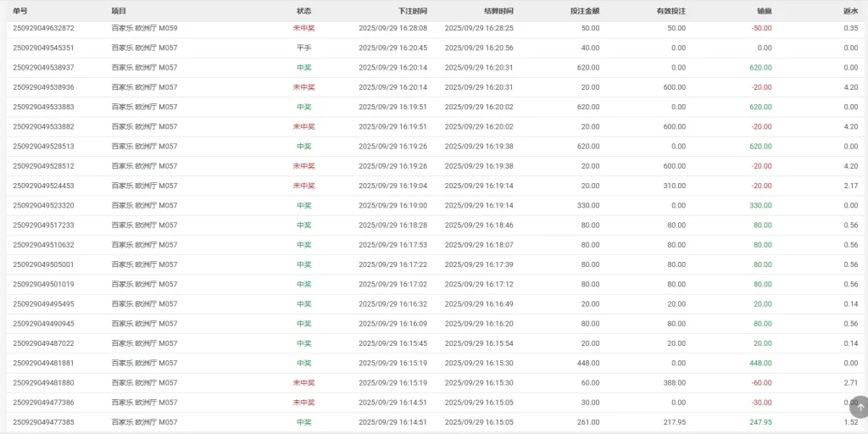Viewport: 868px width, 434px height.
Task: Click the 百家乐 欧洲厅 M059 project cell
Action: coord(144,28)
